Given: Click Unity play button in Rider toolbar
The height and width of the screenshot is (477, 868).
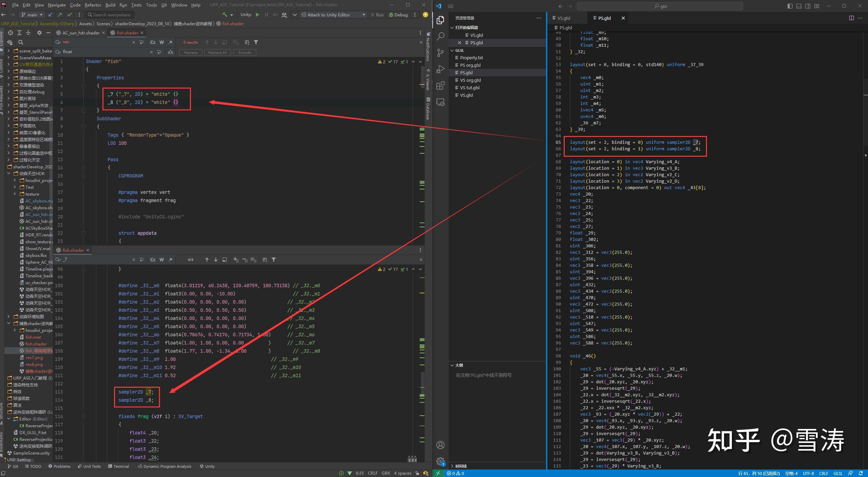Looking at the screenshot, I should (258, 15).
